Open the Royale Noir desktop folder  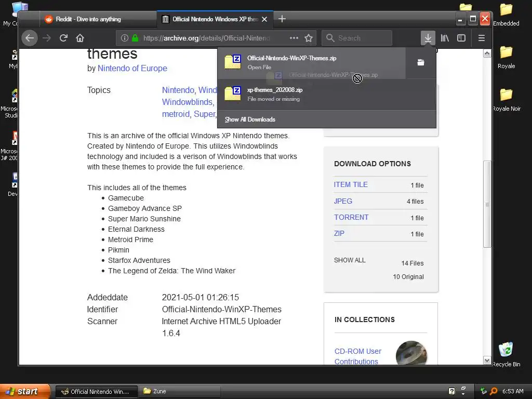(506, 100)
